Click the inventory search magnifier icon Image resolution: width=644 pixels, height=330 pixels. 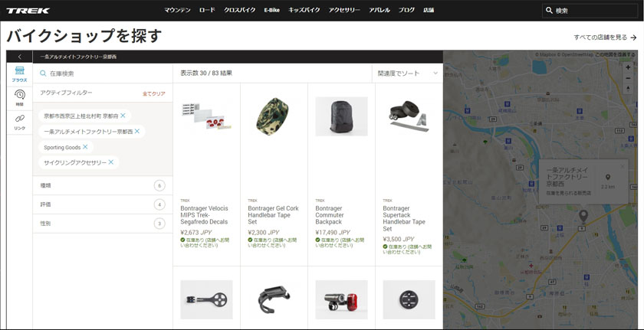[x=43, y=74]
